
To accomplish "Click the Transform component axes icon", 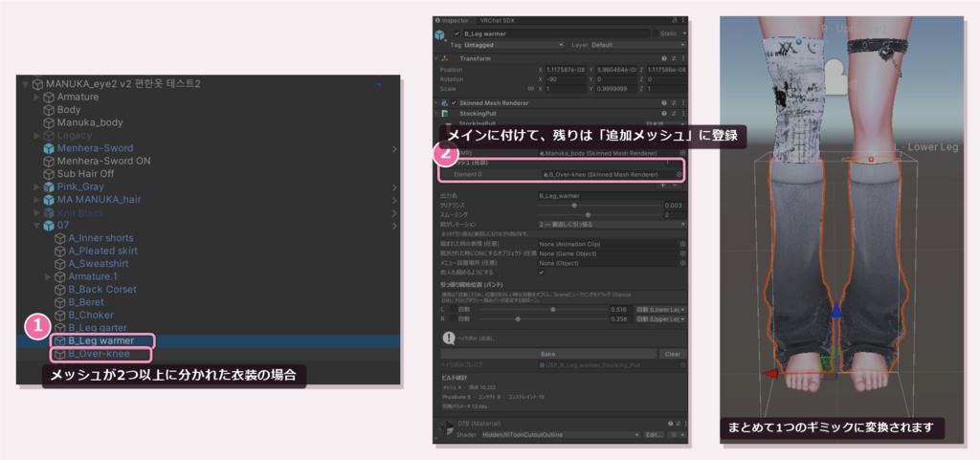I will click(444, 58).
